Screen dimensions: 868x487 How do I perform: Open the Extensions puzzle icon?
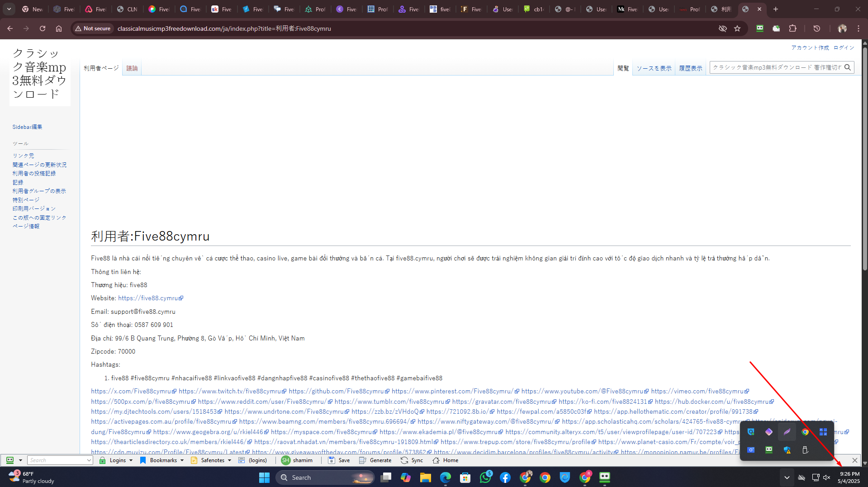tap(792, 28)
